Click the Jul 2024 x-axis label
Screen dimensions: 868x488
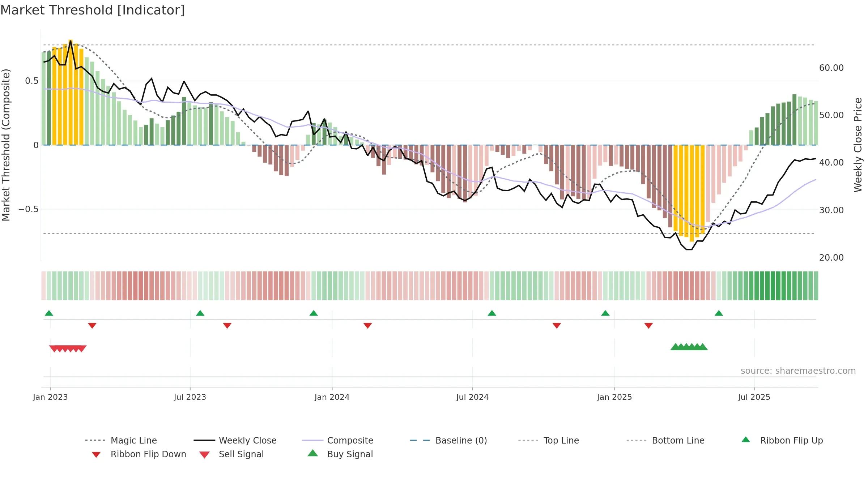pos(472,397)
